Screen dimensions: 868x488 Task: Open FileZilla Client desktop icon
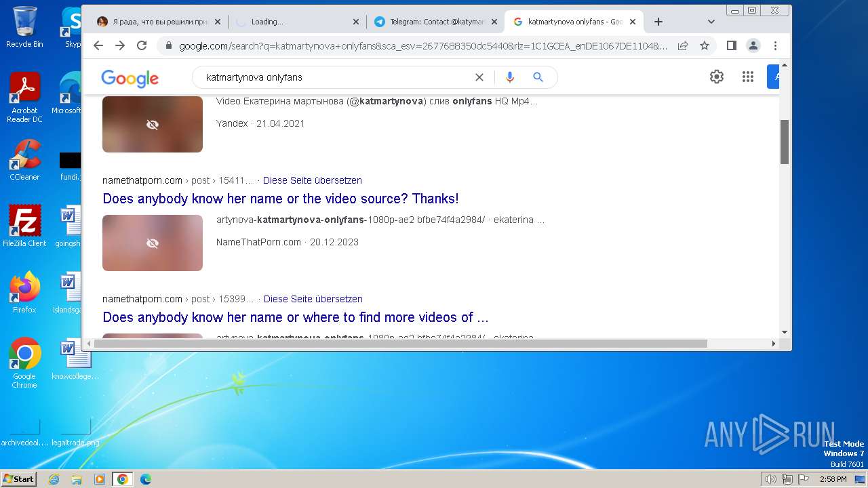[x=24, y=226]
